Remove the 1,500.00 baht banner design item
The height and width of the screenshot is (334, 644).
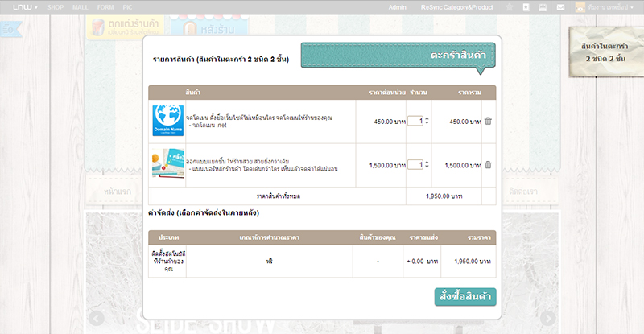[x=488, y=165]
